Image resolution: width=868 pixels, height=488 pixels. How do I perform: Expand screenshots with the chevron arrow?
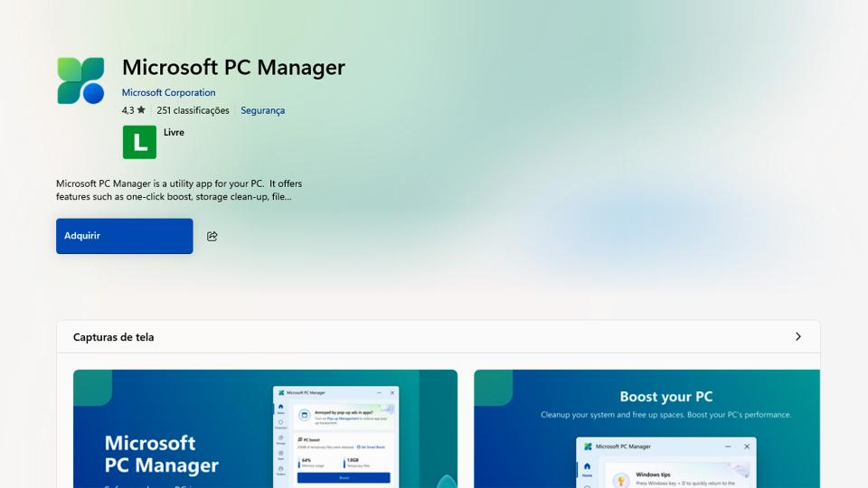tap(797, 336)
